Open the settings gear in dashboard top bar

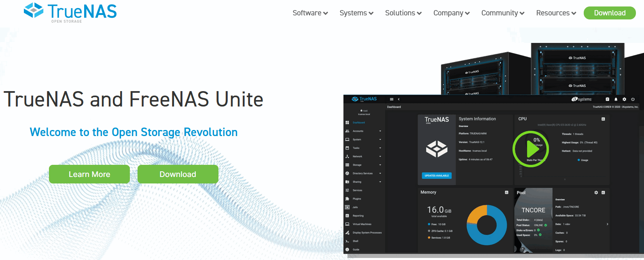tap(624, 99)
